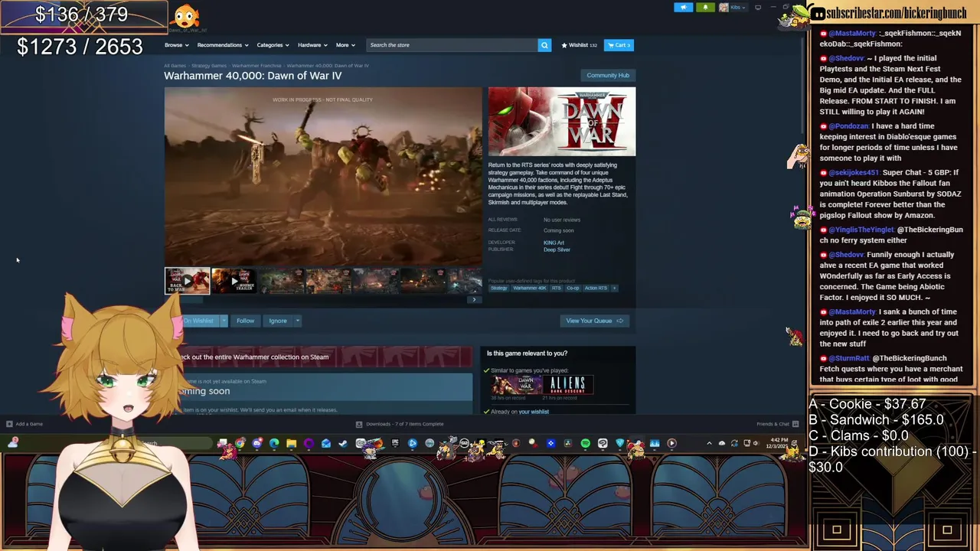Open publisher Deep Silver link
The height and width of the screenshot is (551, 980).
pyautogui.click(x=557, y=249)
